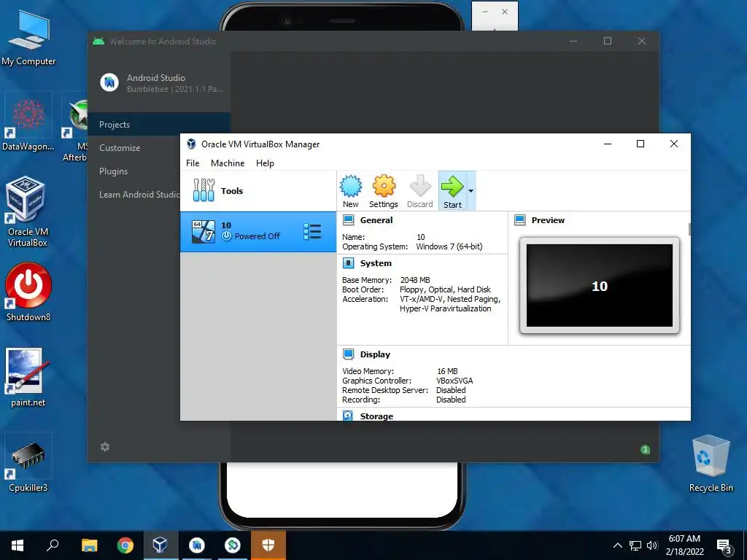Switch to VirtualBox taskbar button
Viewport: 747px width, 560px height.
tap(160, 545)
